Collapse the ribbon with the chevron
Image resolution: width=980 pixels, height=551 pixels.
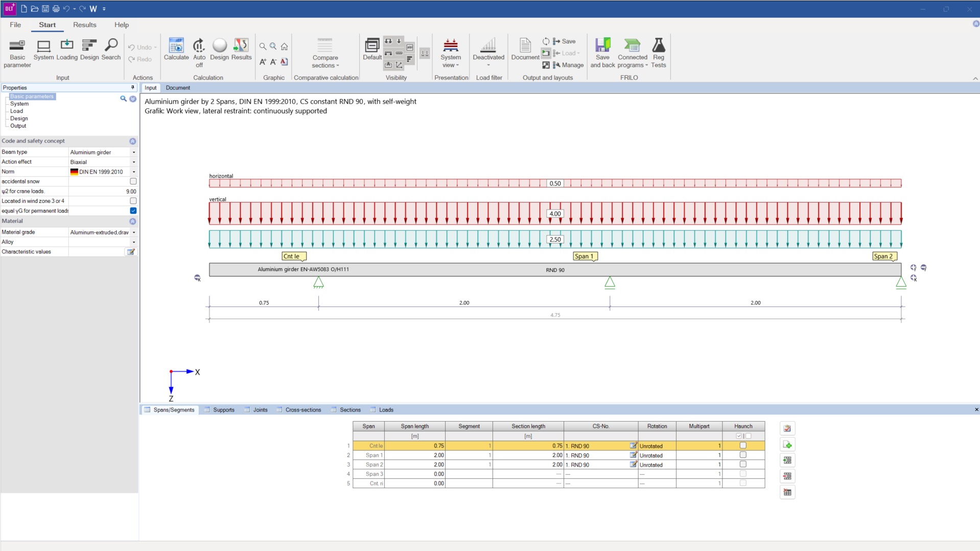[975, 78]
